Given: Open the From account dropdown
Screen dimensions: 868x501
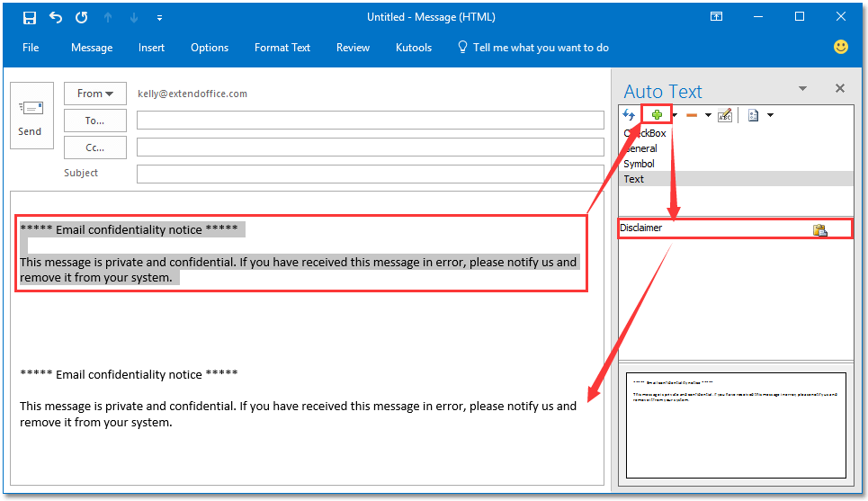Looking at the screenshot, I should click(x=94, y=94).
